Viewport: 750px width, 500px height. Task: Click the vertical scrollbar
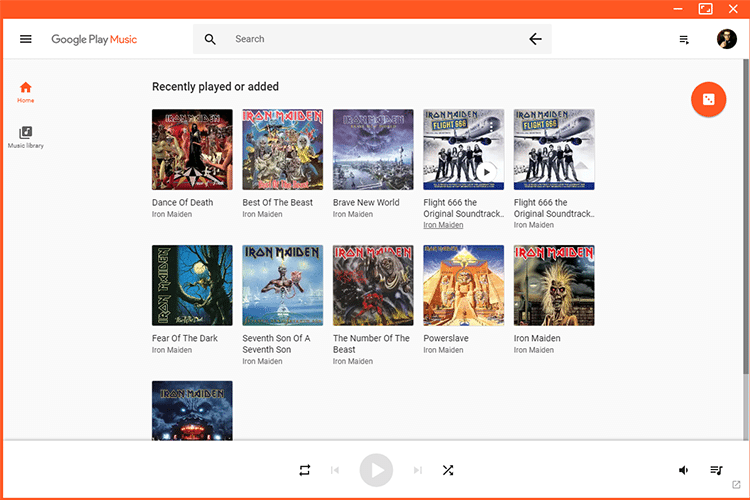pyautogui.click(x=746, y=216)
